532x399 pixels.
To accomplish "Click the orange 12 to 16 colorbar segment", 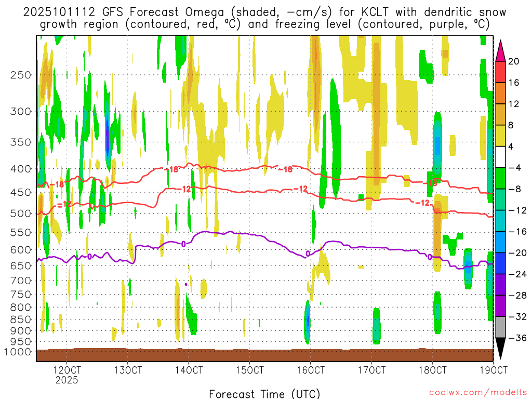I will [500, 94].
